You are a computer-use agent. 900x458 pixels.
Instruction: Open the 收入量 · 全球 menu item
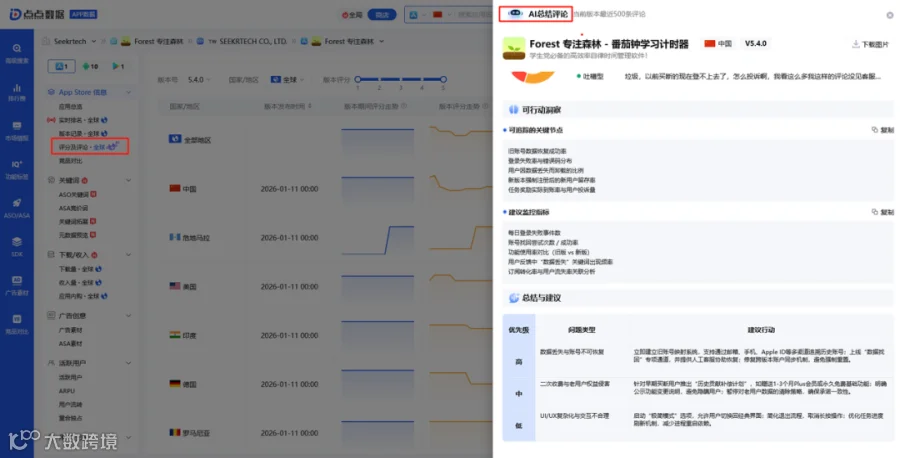[80, 282]
